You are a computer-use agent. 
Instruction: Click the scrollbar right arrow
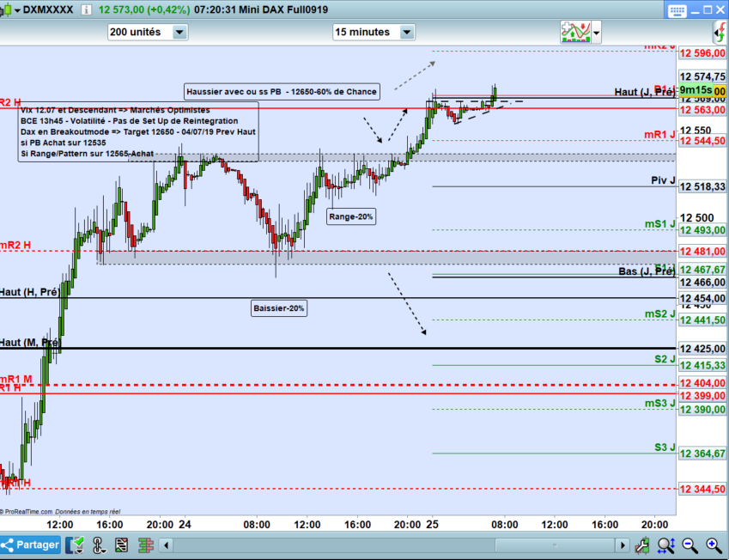[x=622, y=545]
